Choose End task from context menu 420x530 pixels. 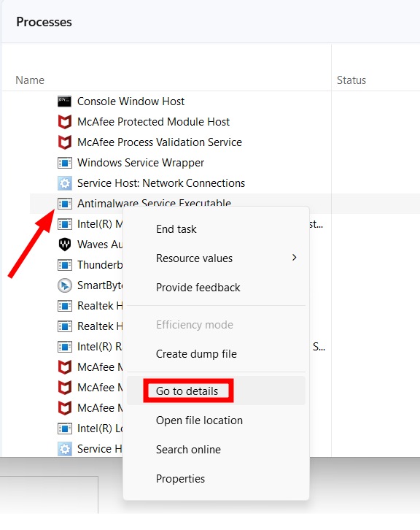coord(176,229)
